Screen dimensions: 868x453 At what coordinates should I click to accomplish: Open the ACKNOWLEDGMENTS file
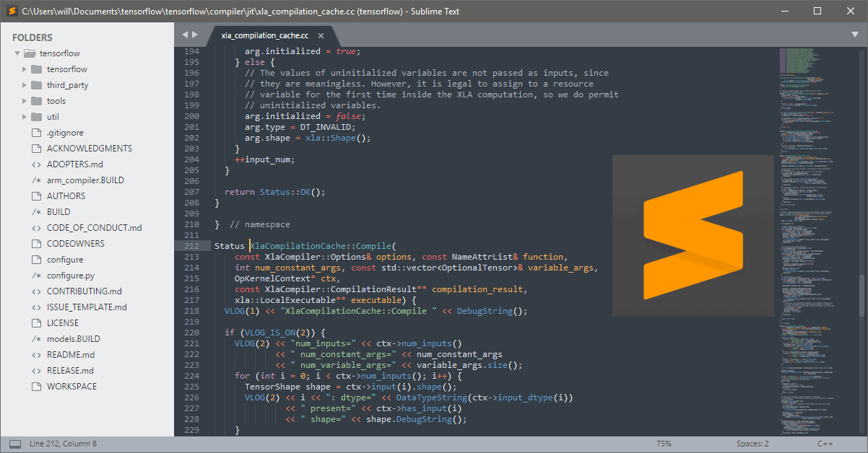coord(90,149)
